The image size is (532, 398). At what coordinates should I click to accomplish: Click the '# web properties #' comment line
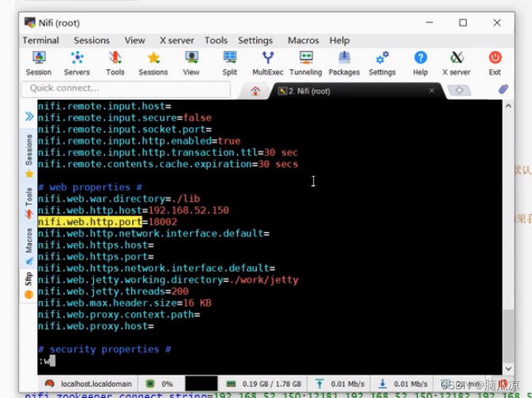pyautogui.click(x=90, y=187)
